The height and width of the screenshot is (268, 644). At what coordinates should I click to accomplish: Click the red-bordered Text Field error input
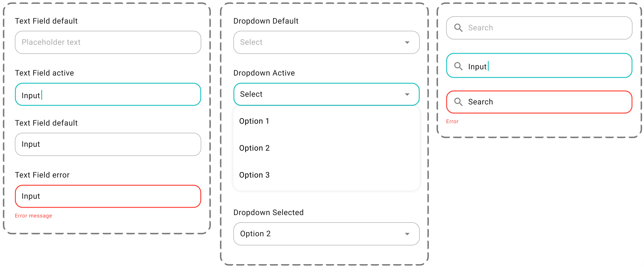(x=108, y=196)
